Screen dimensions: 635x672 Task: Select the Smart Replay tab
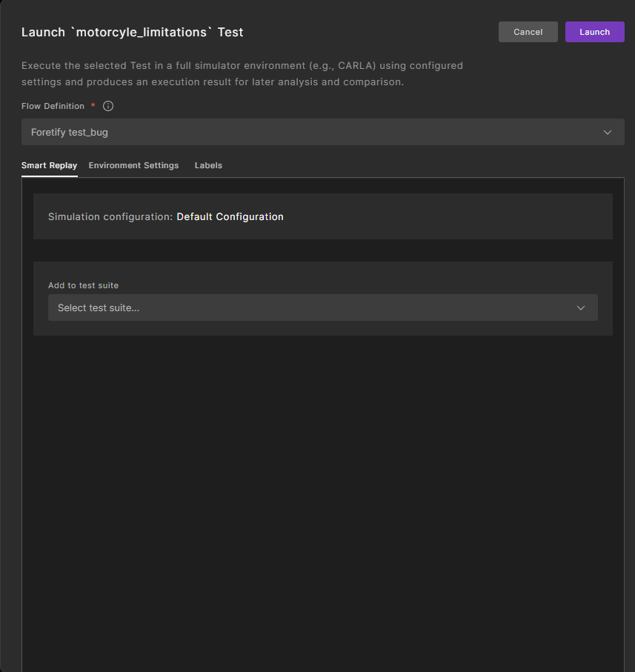pyautogui.click(x=49, y=165)
